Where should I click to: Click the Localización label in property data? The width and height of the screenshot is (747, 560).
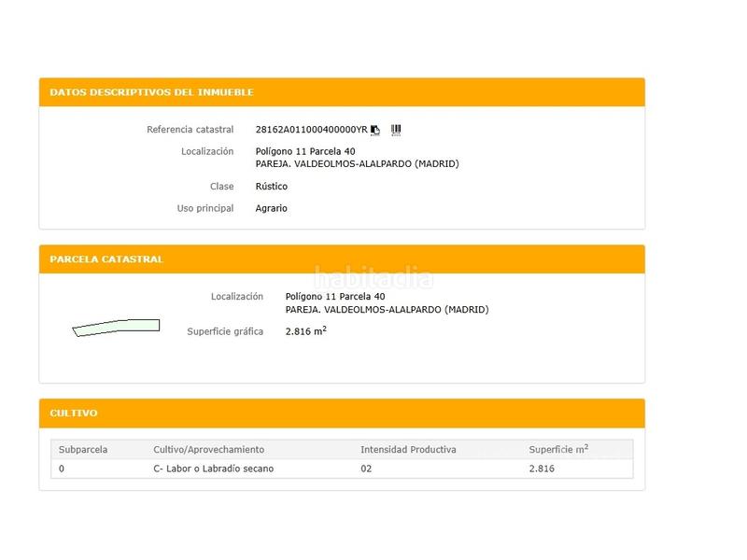coord(205,151)
